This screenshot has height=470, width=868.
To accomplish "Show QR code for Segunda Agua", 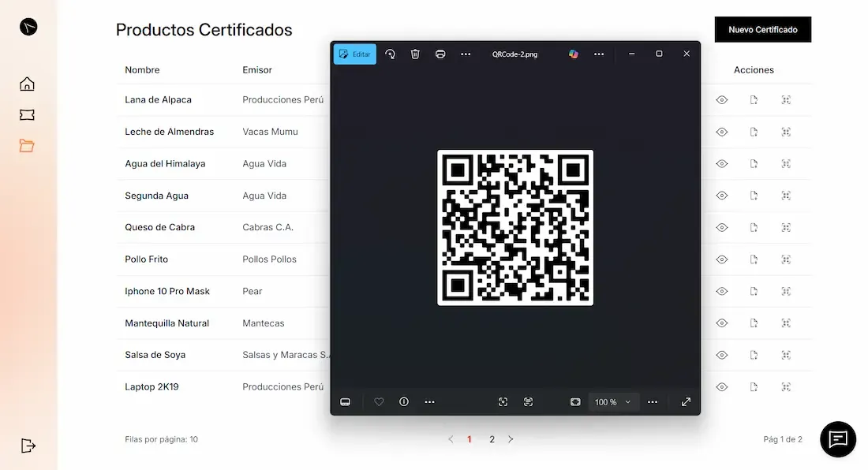I will click(786, 196).
